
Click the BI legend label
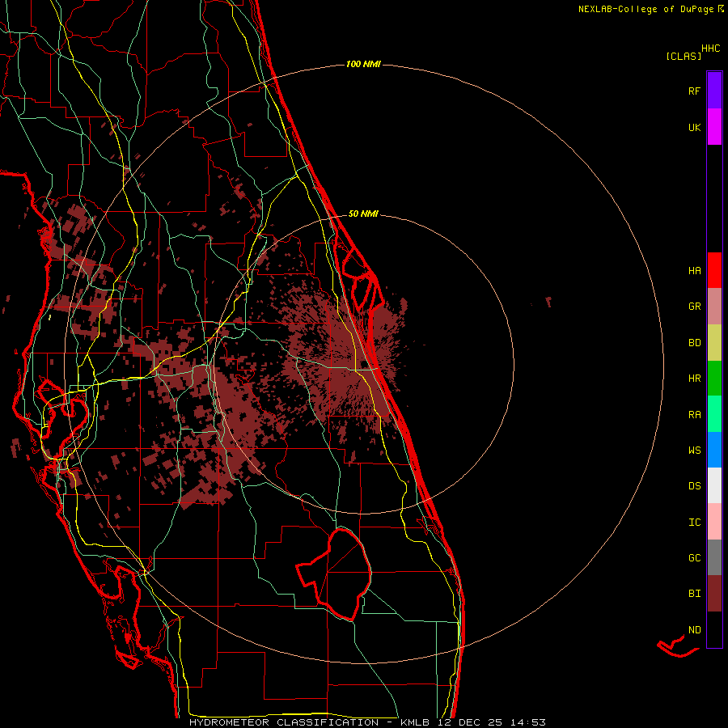point(694,594)
